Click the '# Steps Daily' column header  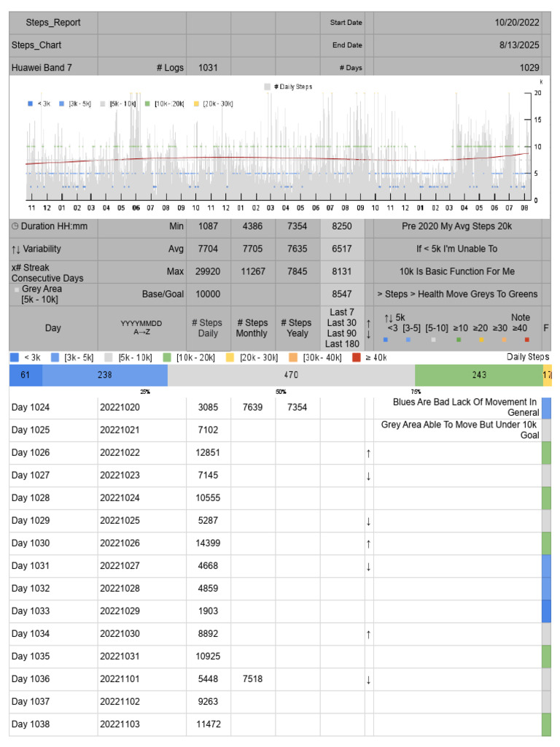208,329
